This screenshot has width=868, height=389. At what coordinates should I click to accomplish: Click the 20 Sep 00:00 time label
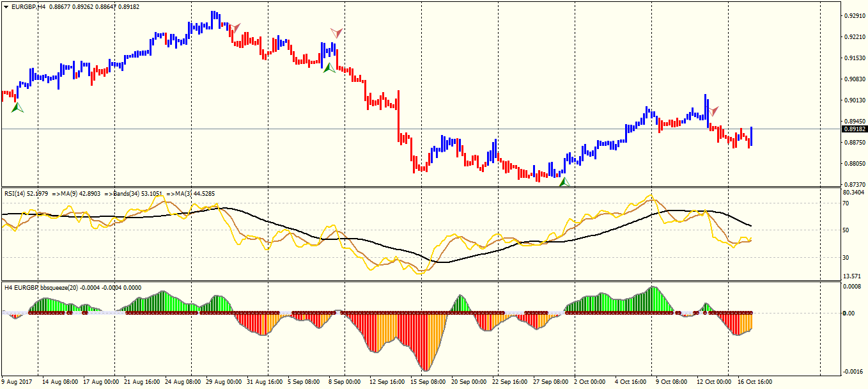(469, 382)
